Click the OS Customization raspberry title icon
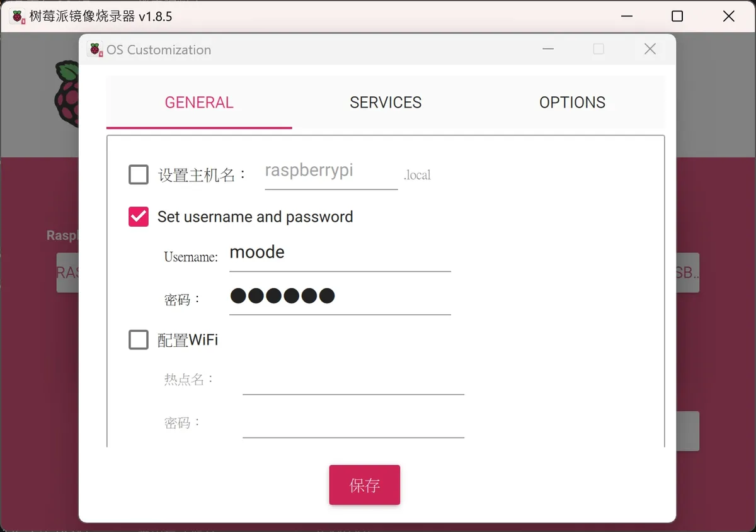This screenshot has width=756, height=532. [95, 50]
